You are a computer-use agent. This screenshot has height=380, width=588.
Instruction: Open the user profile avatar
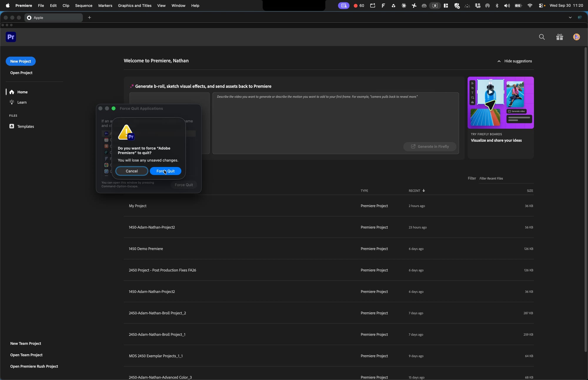coord(576,37)
